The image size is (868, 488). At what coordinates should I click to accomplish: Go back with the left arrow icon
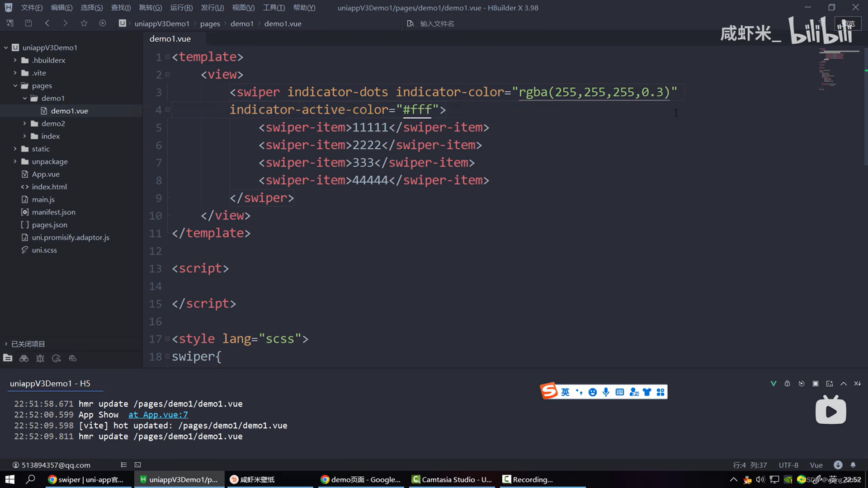point(47,23)
